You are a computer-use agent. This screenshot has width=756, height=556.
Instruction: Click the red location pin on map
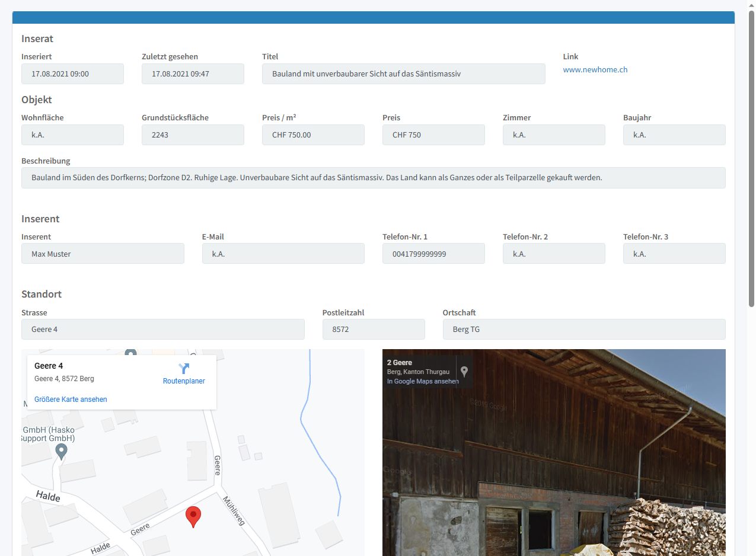(193, 516)
